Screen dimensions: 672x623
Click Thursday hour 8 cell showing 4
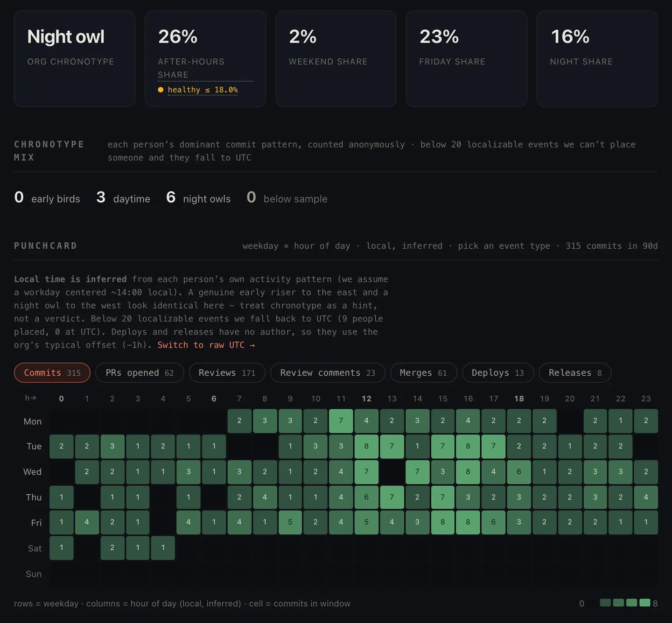click(x=265, y=497)
